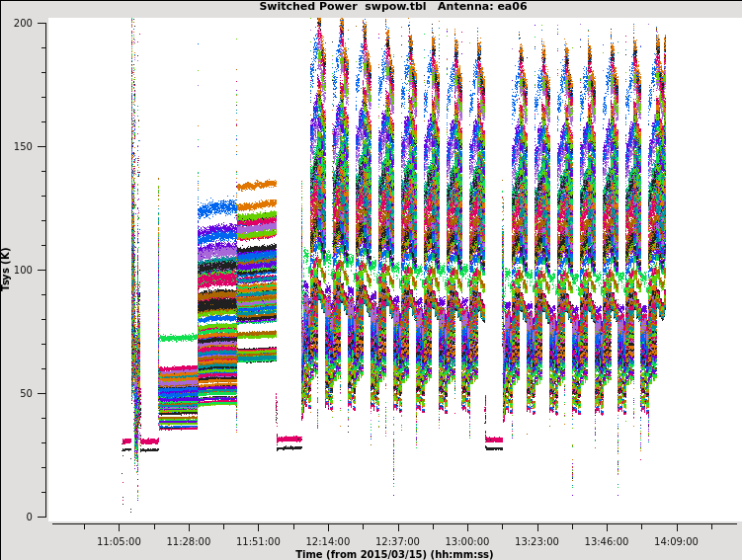Click the 11:28:00 time tick label
Screen dimensions: 742x560
pos(189,541)
